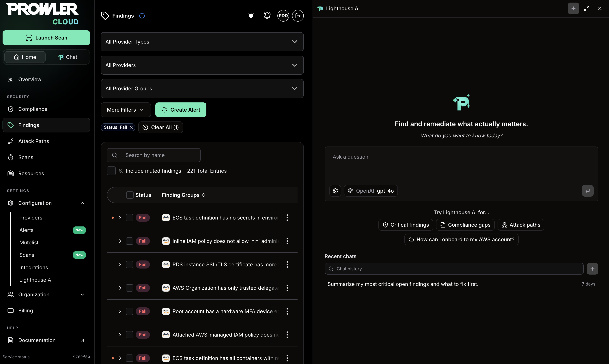Check the Root account hardware MFA row
This screenshot has height=364, width=609.
130,311
